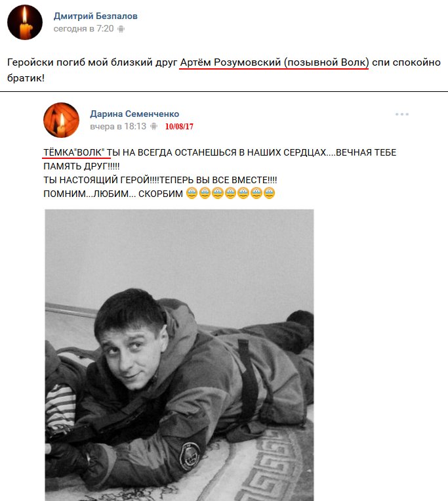Click the text ПАМЯТЬ ДРУГ!!!!!

tap(81, 166)
